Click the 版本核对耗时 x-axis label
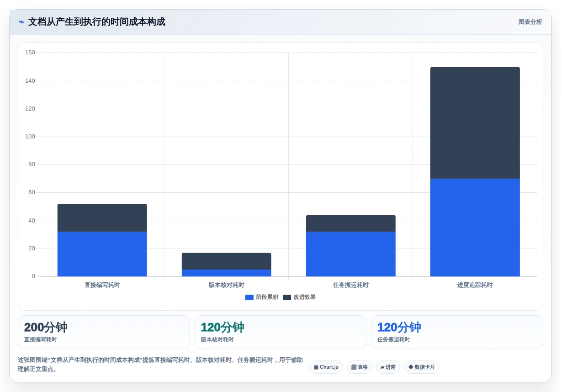The height and width of the screenshot is (392, 561). (x=227, y=285)
